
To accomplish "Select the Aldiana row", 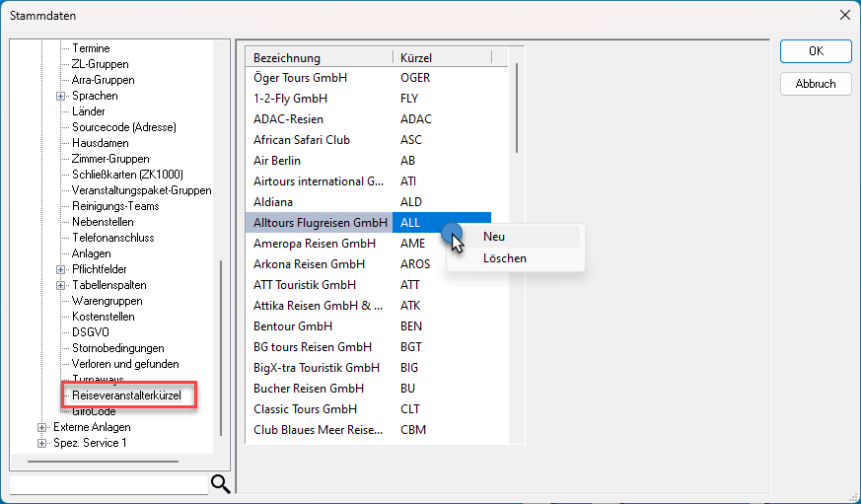I will click(x=369, y=202).
